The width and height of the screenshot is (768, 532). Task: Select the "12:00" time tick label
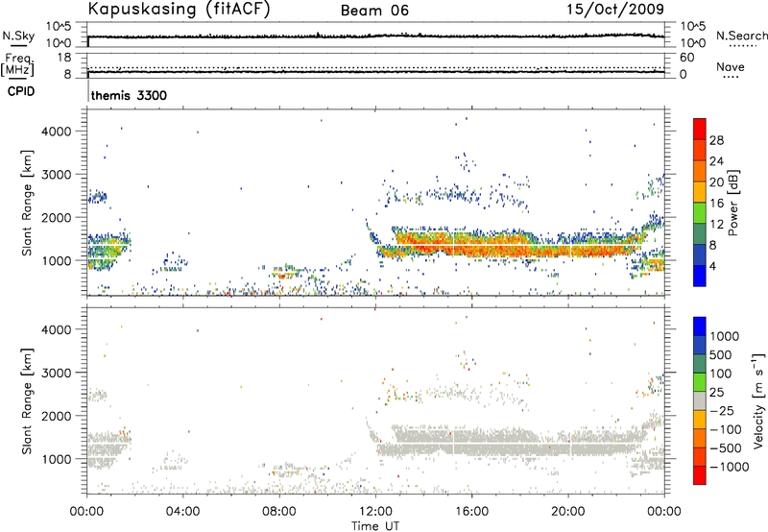[375, 512]
